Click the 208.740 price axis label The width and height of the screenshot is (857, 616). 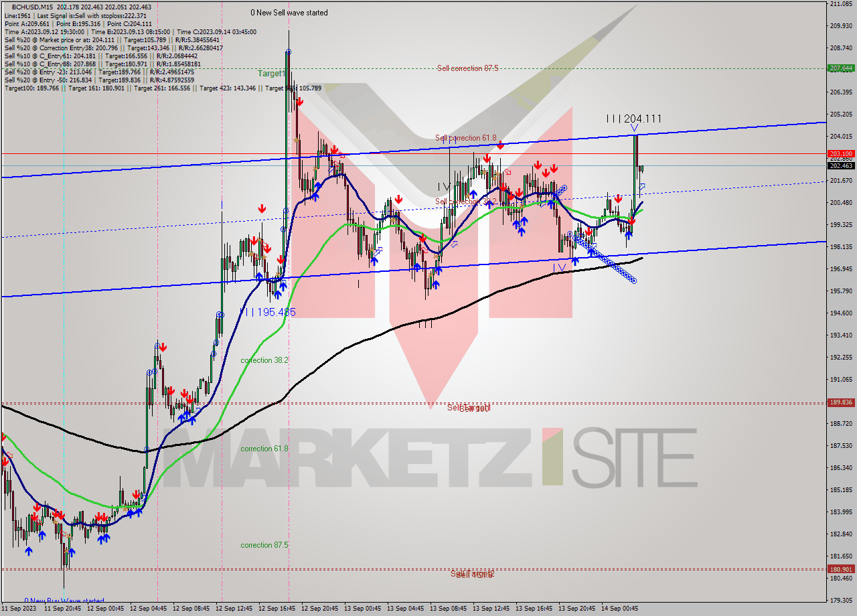841,48
